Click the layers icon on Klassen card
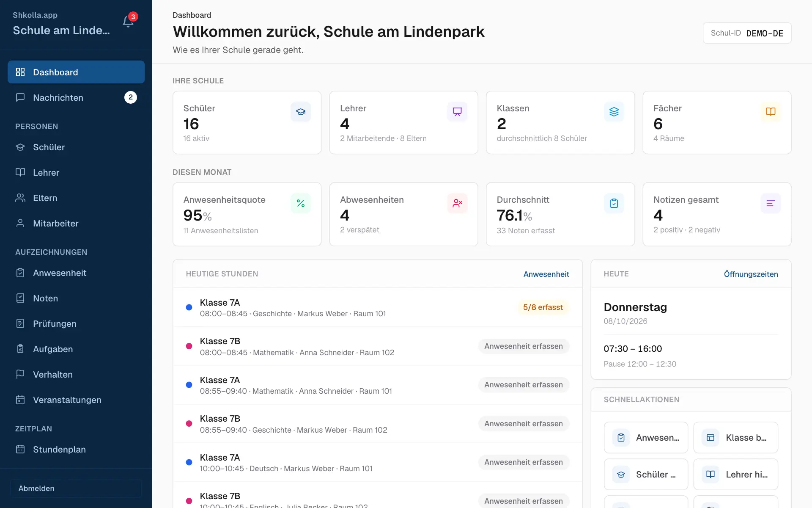812x508 pixels. pos(614,112)
